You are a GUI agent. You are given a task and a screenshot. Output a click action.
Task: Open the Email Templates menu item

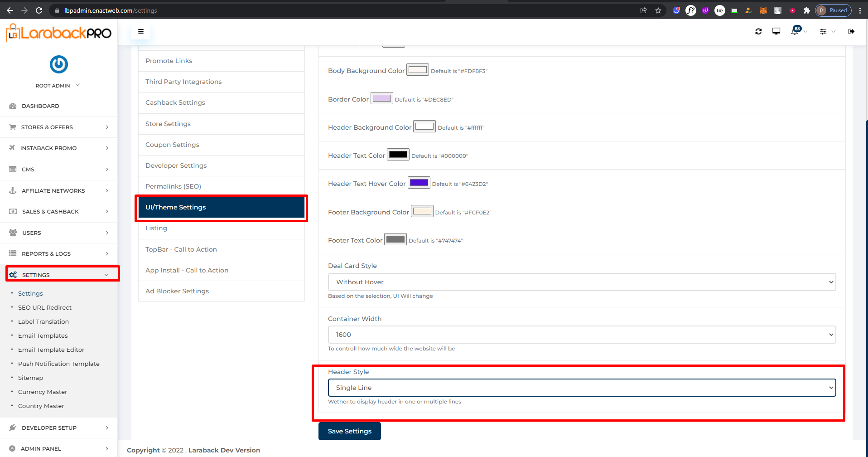point(43,335)
